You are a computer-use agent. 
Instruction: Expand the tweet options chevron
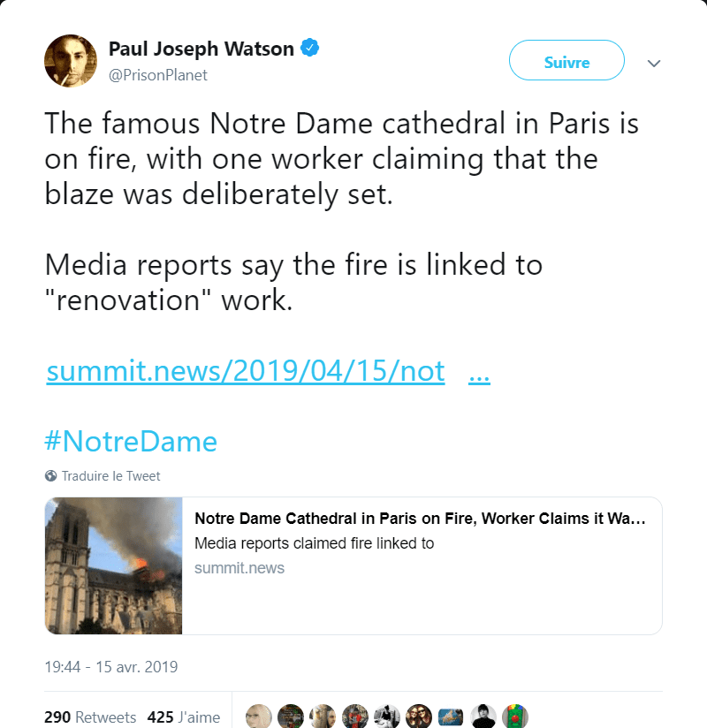click(654, 63)
